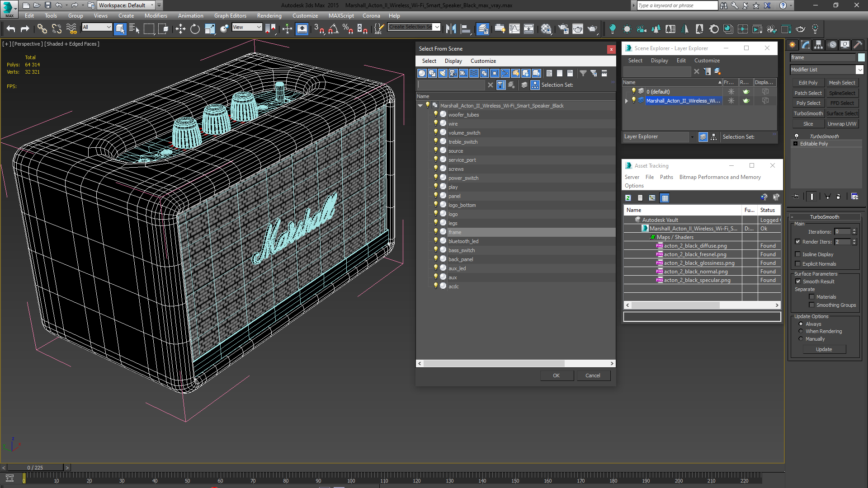
Task: Open the Material Editor icon
Action: tap(546, 29)
